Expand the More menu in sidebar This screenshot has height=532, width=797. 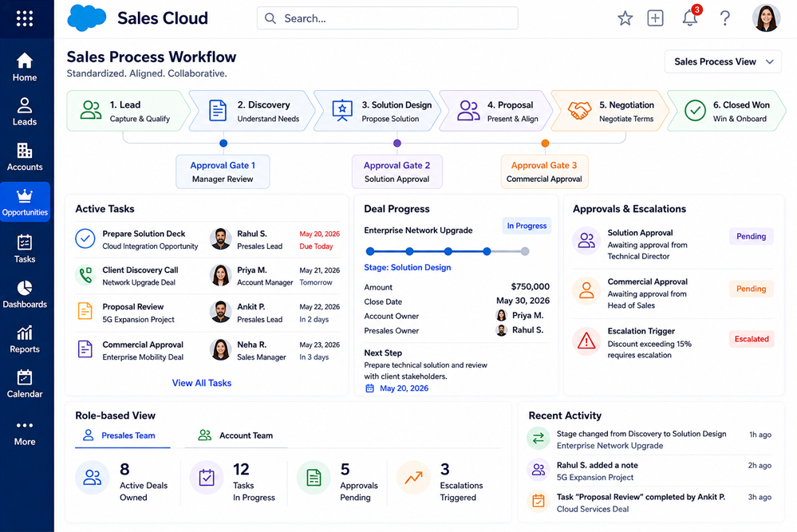click(x=25, y=433)
